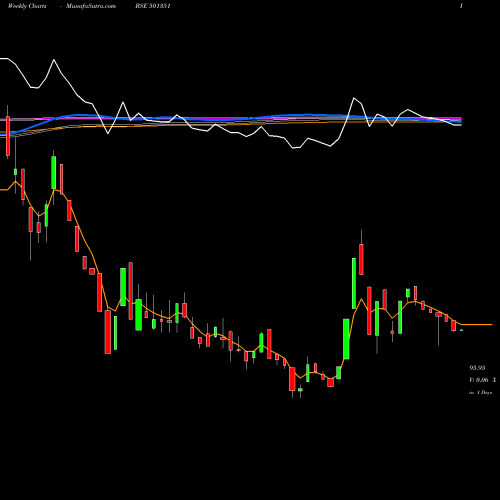Click the 'in 1 Days' label
Viewport: 500px width, 500px height.
coord(480,393)
